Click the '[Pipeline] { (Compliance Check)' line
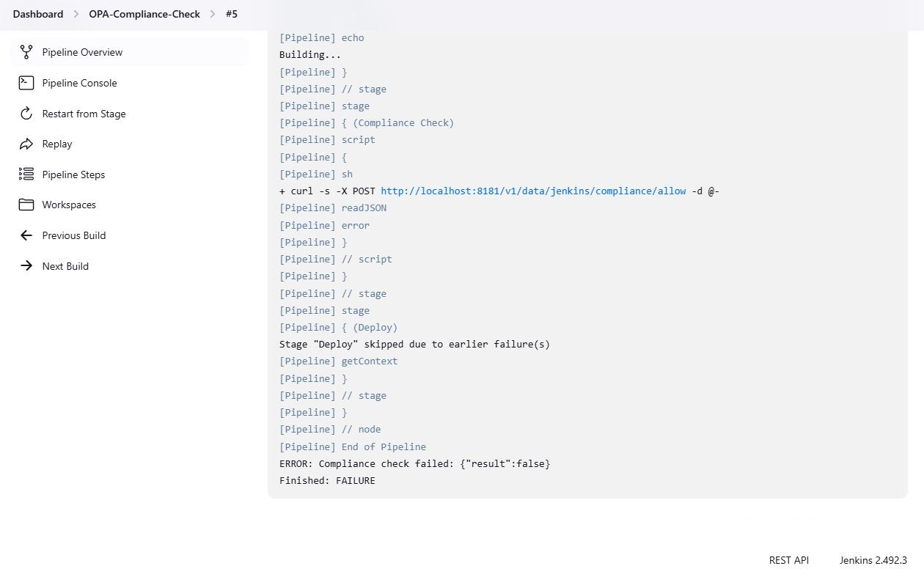 367,123
